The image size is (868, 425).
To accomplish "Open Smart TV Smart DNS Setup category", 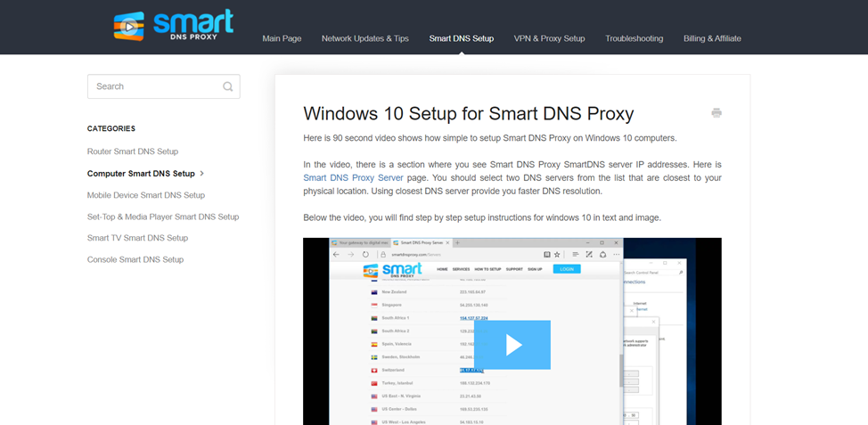I will pyautogui.click(x=138, y=238).
